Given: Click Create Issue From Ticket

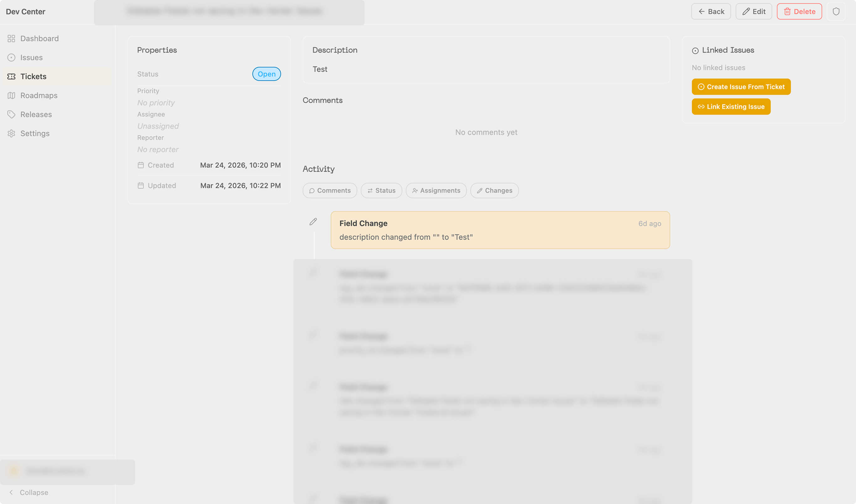Looking at the screenshot, I should pyautogui.click(x=741, y=87).
